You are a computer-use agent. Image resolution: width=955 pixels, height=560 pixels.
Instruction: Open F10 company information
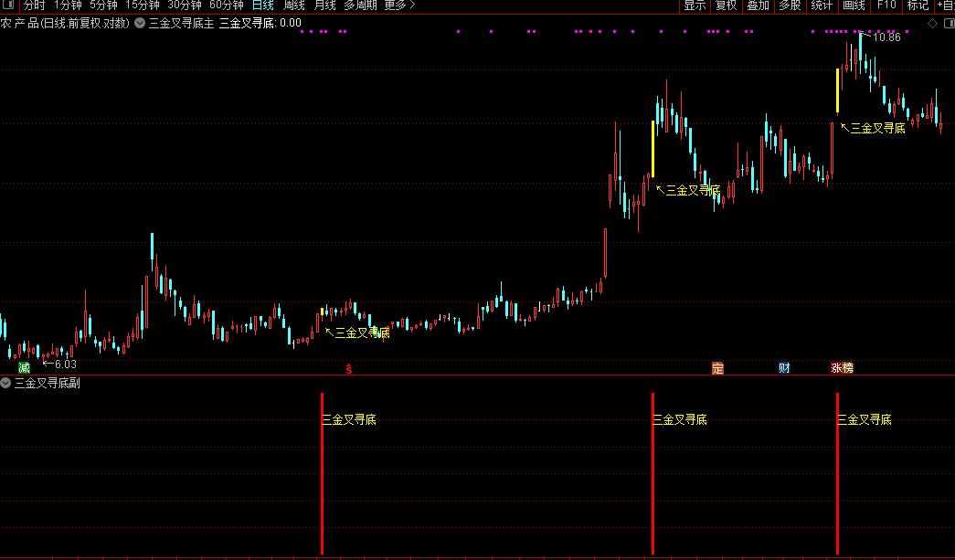(x=886, y=6)
